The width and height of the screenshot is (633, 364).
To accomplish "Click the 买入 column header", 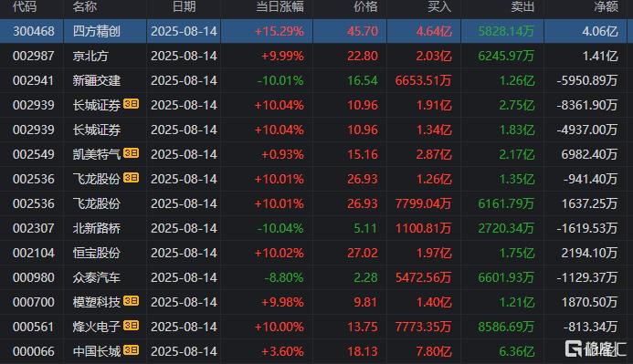I will 439,7.
